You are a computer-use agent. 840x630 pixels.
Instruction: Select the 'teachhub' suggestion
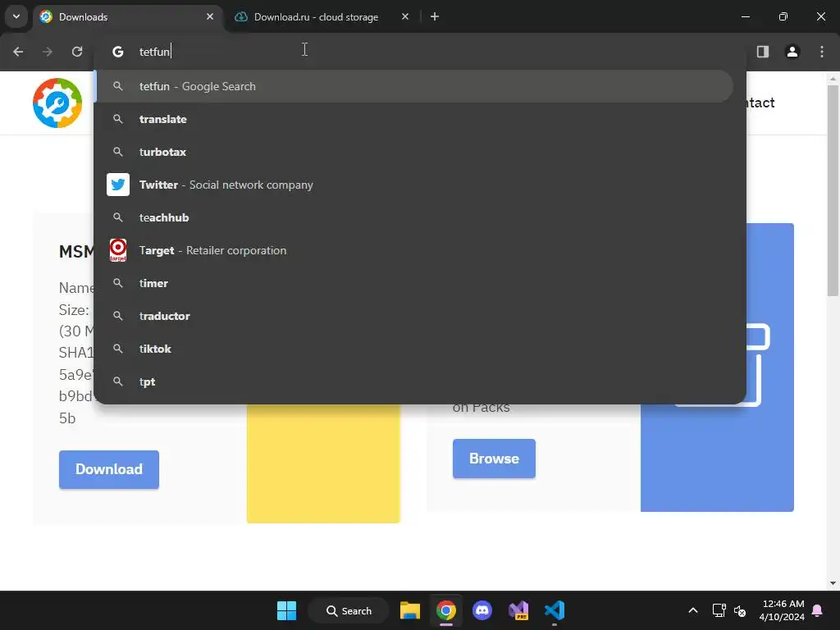pos(414,217)
